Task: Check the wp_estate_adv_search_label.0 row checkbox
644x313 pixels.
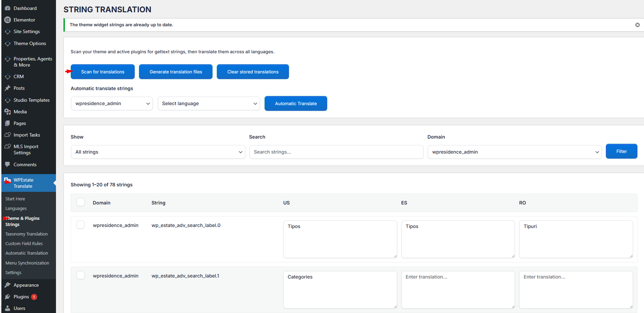Action: tap(81, 225)
